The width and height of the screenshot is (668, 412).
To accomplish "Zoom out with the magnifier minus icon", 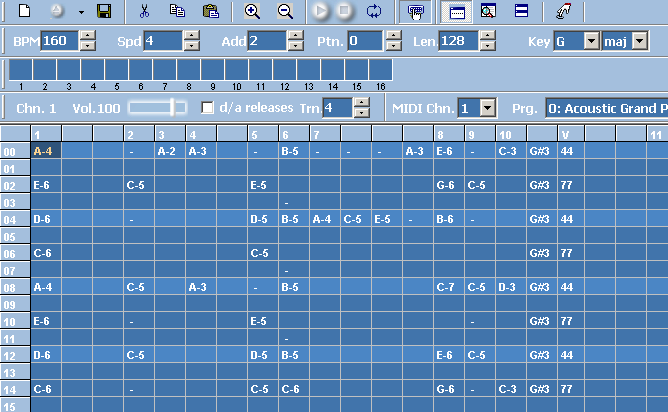I will click(x=285, y=12).
